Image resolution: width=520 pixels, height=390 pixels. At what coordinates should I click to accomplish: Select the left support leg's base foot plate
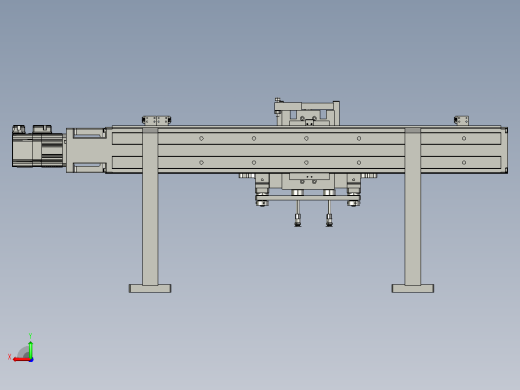click(x=150, y=288)
